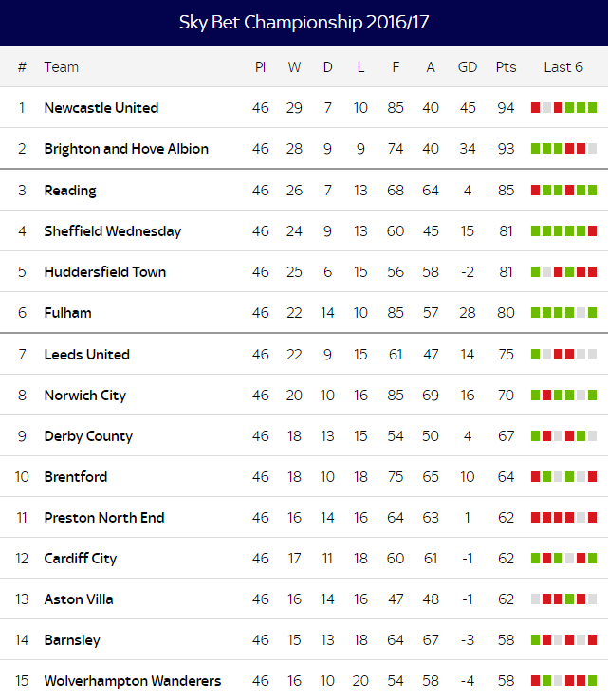Click Brighton's last grey form square
The width and height of the screenshot is (608, 700).
click(592, 149)
